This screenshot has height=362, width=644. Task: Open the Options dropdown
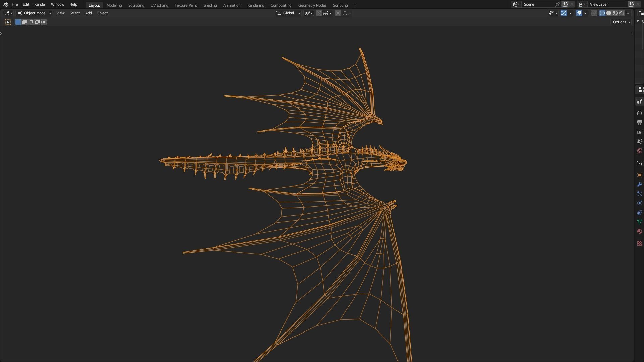click(622, 22)
